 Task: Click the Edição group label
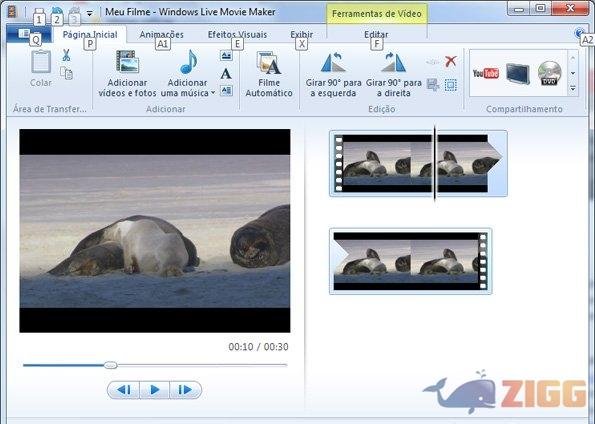coord(381,109)
